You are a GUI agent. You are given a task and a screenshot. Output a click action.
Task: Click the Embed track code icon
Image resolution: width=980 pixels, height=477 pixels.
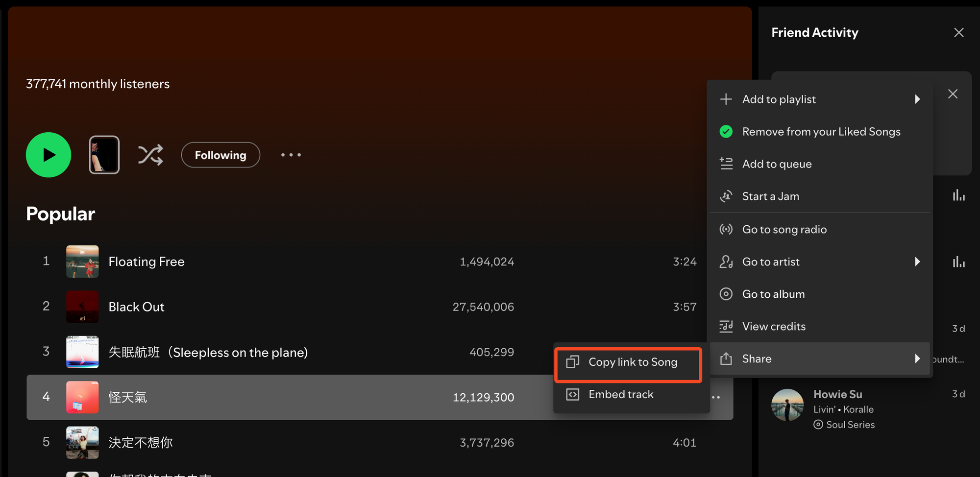click(573, 394)
